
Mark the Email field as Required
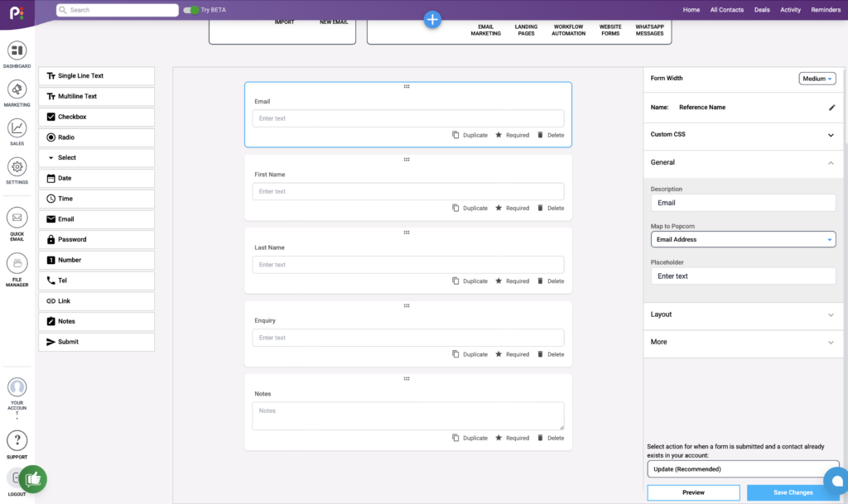pyautogui.click(x=512, y=135)
